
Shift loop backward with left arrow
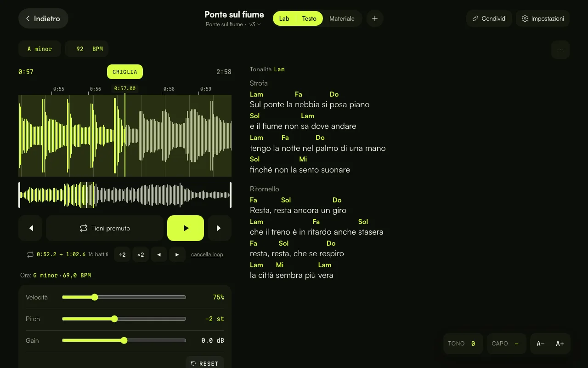pyautogui.click(x=159, y=254)
